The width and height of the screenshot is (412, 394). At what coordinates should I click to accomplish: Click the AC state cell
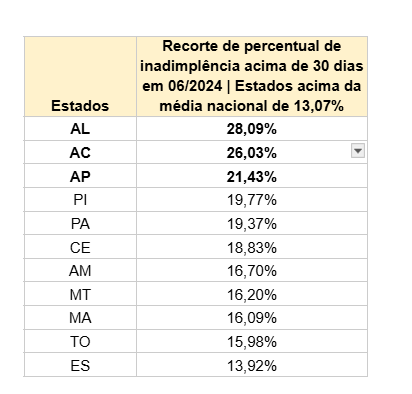coord(80,152)
